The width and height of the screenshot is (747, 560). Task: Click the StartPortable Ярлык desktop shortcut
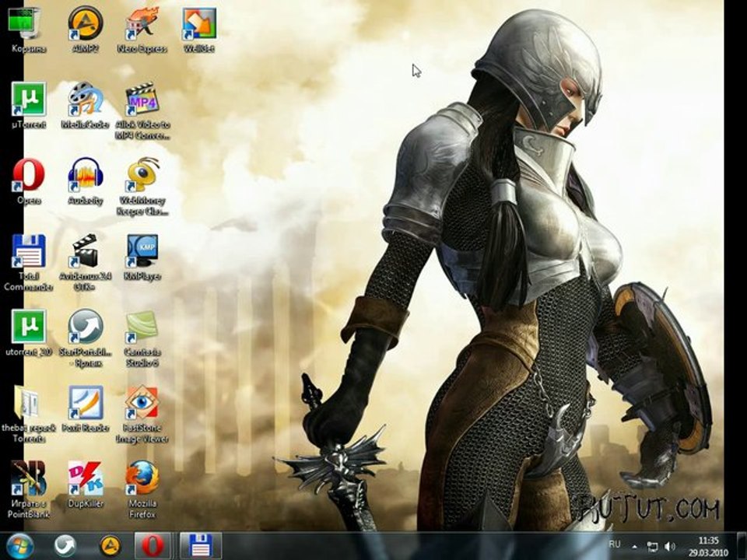[86, 338]
